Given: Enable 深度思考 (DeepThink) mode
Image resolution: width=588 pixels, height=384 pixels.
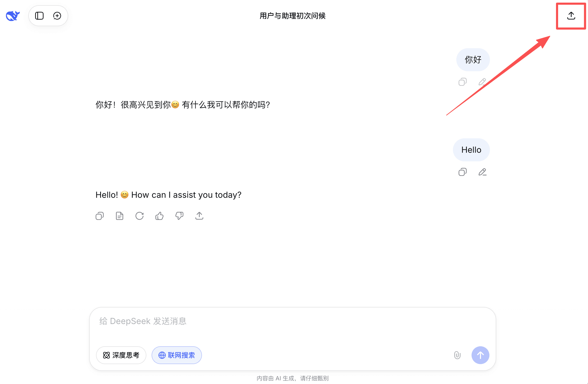Looking at the screenshot, I should (x=121, y=355).
